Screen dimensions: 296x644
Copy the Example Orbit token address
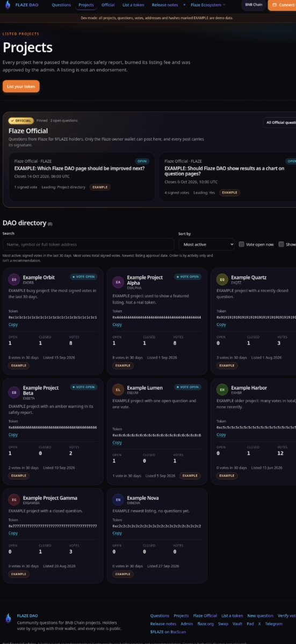[x=13, y=325]
